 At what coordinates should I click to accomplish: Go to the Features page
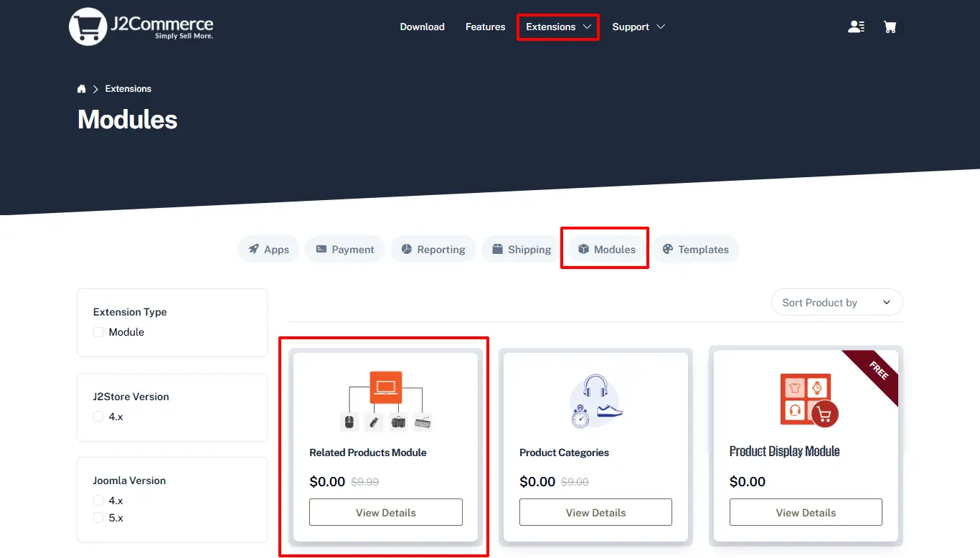(x=486, y=27)
